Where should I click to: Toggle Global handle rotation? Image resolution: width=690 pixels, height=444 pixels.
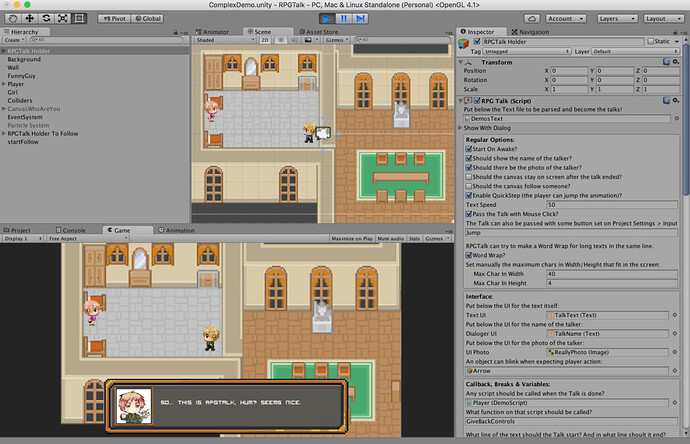148,18
